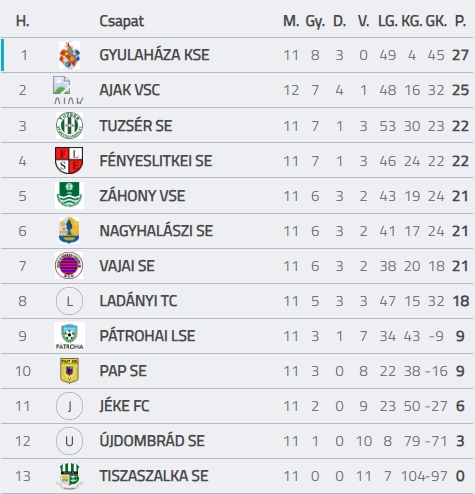This screenshot has height=494, width=475.
Task: Open the Tuzsér SE green round crest
Action: point(69,125)
